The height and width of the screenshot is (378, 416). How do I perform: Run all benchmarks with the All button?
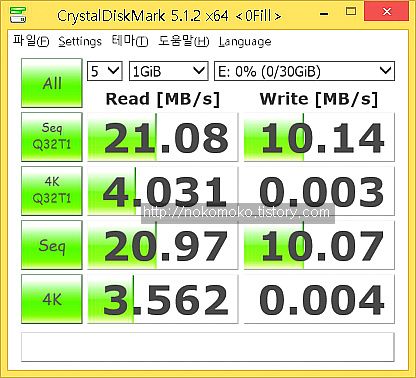pos(52,83)
